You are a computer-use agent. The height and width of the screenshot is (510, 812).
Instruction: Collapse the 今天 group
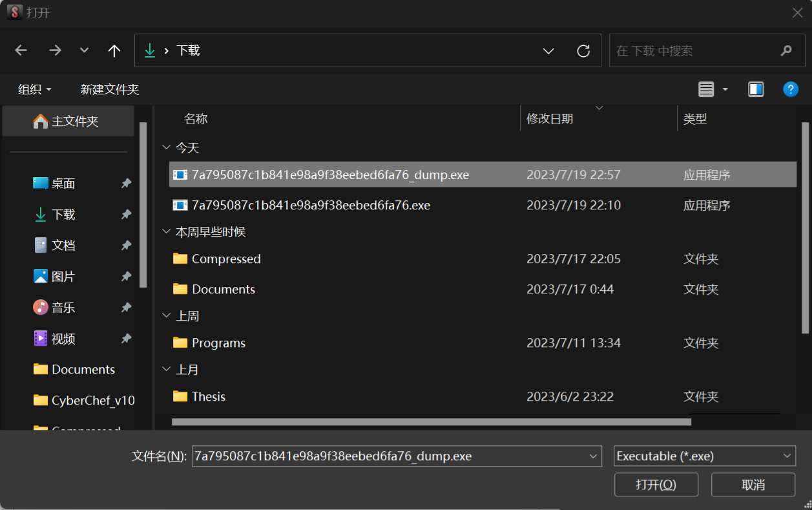167,148
